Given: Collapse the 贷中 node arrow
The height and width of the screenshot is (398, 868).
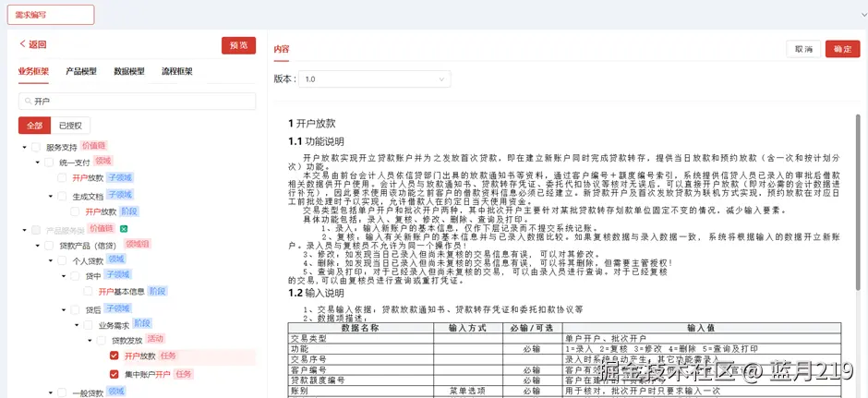Looking at the screenshot, I should [64, 276].
